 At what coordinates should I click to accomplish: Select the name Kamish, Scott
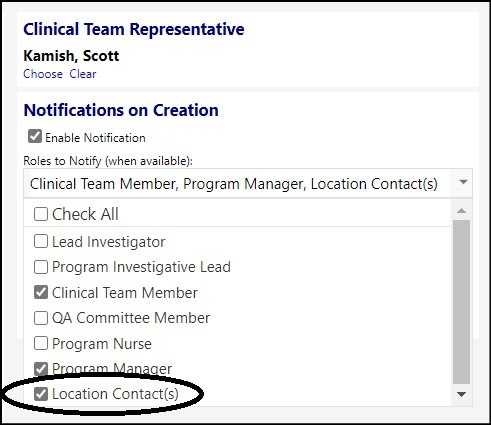click(71, 56)
